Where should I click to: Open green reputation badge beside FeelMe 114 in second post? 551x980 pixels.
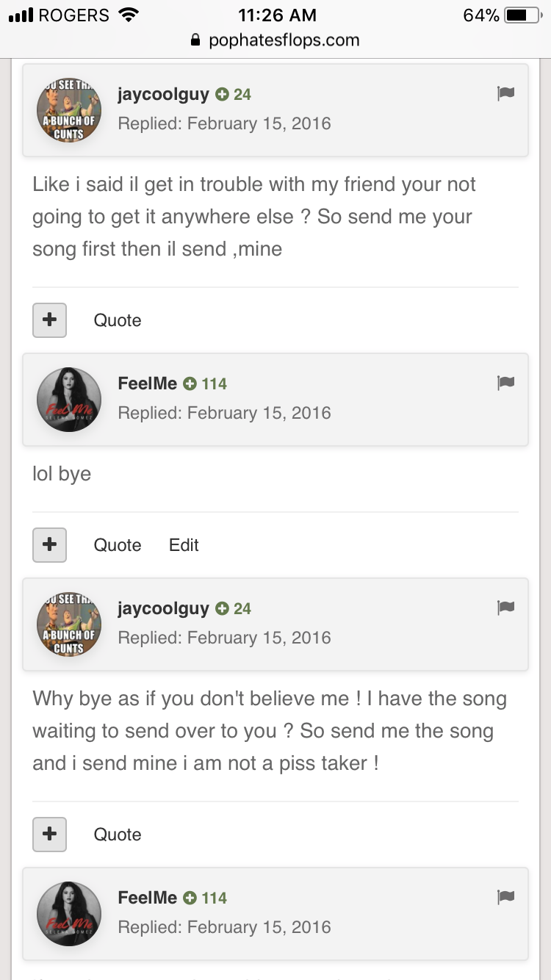[x=205, y=383]
